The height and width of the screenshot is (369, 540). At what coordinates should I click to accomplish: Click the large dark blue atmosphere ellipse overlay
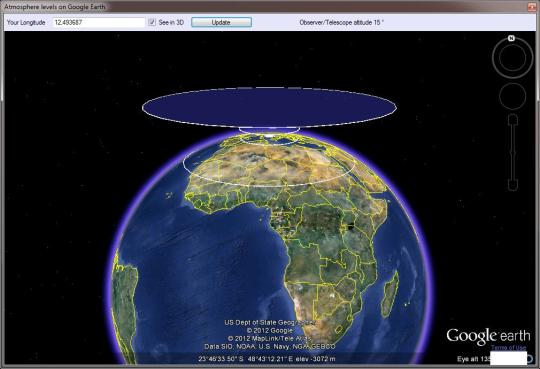(269, 107)
